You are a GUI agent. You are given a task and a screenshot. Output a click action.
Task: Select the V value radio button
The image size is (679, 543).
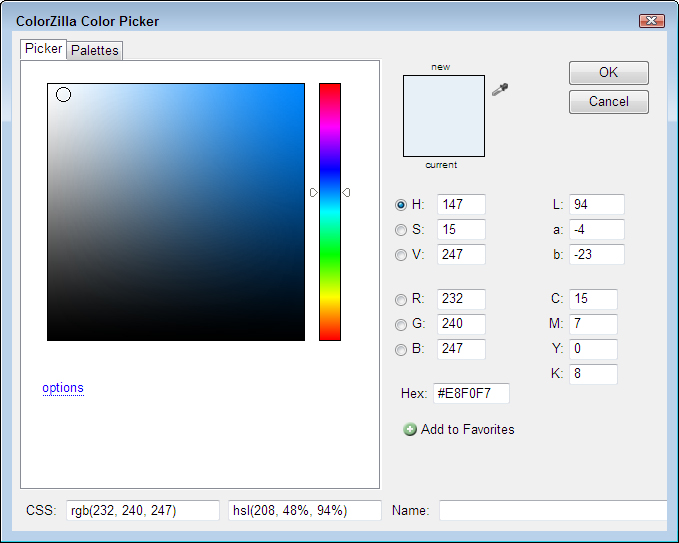click(x=401, y=254)
